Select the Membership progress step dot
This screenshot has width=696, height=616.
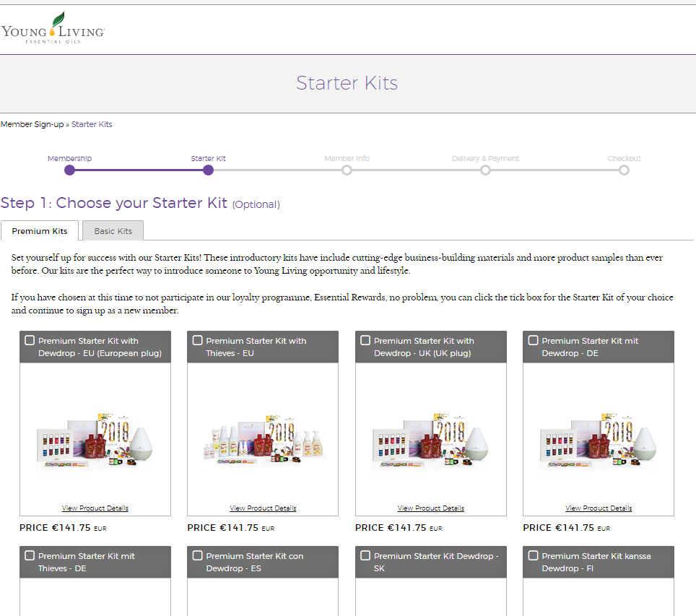(x=70, y=170)
